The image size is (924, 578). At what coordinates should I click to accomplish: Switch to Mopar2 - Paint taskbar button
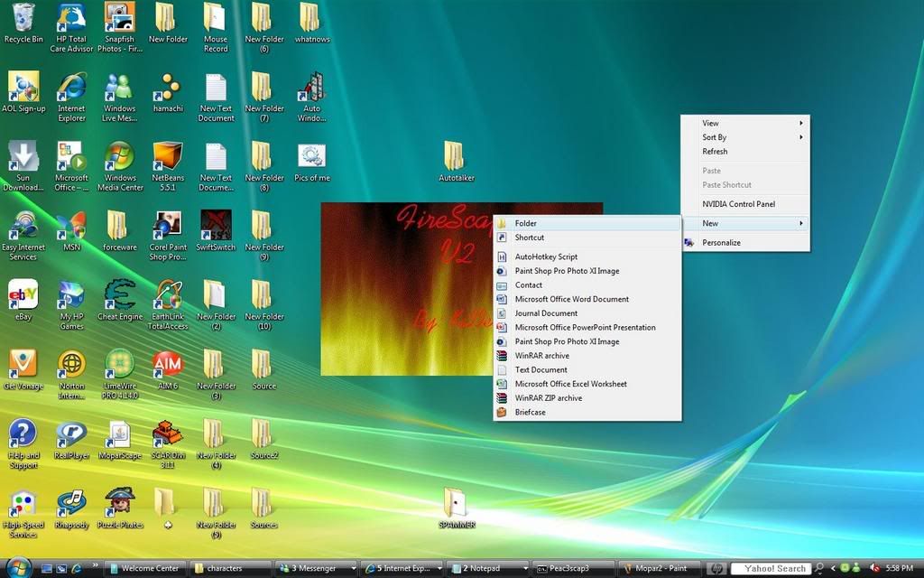coord(658,569)
